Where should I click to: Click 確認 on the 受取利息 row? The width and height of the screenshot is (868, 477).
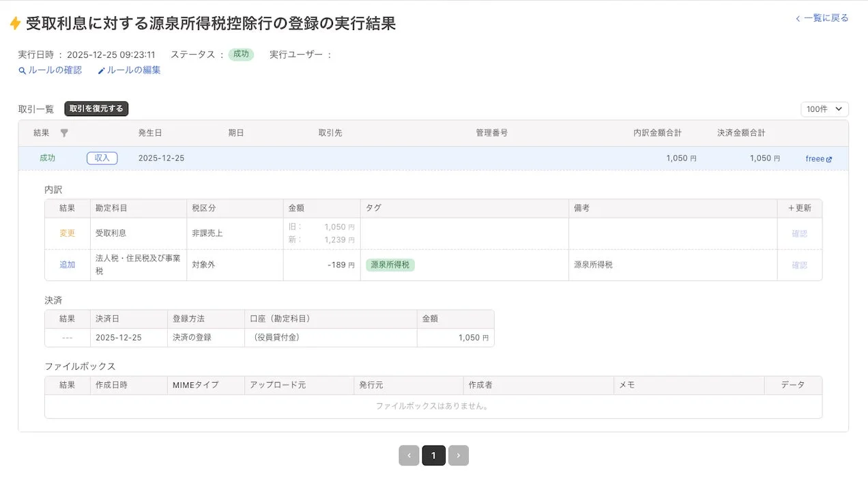coord(799,233)
